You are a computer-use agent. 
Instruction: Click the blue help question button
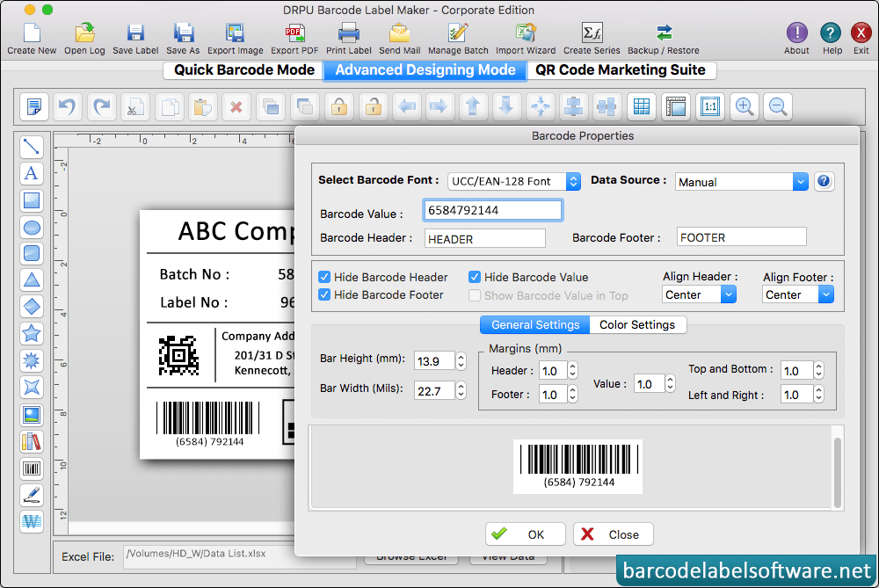824,181
